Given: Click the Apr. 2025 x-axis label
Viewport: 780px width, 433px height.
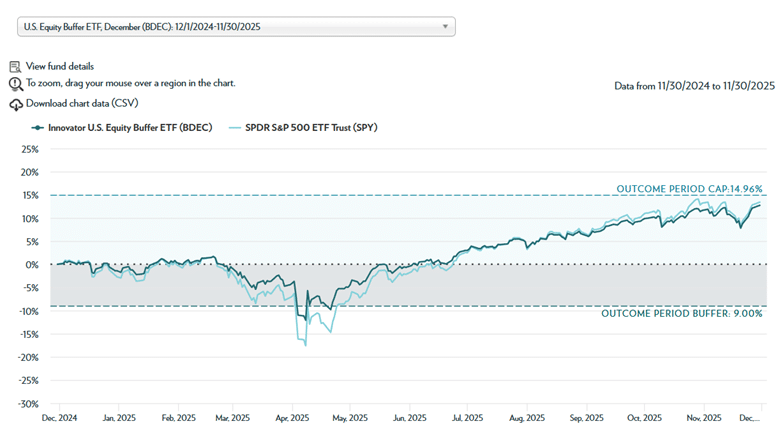Looking at the screenshot, I should (292, 418).
